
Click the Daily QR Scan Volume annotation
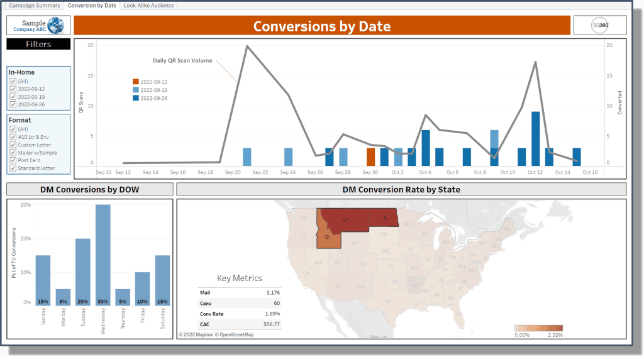click(182, 60)
